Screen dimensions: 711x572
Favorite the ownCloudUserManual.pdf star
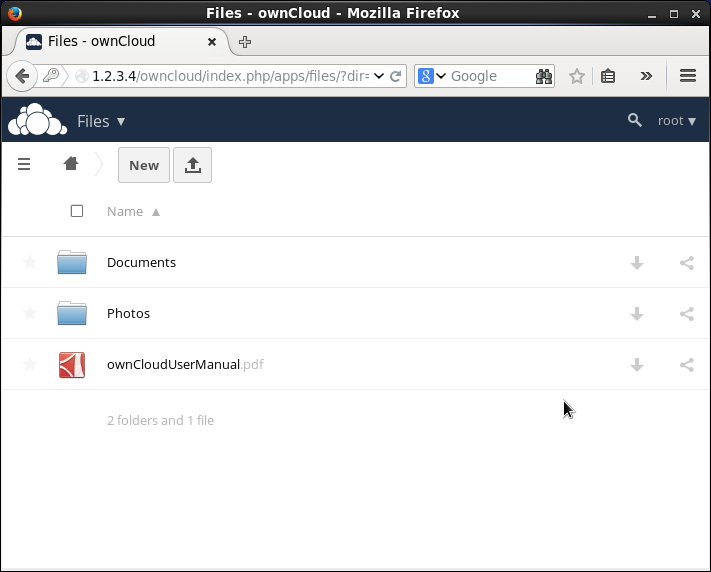[30, 364]
